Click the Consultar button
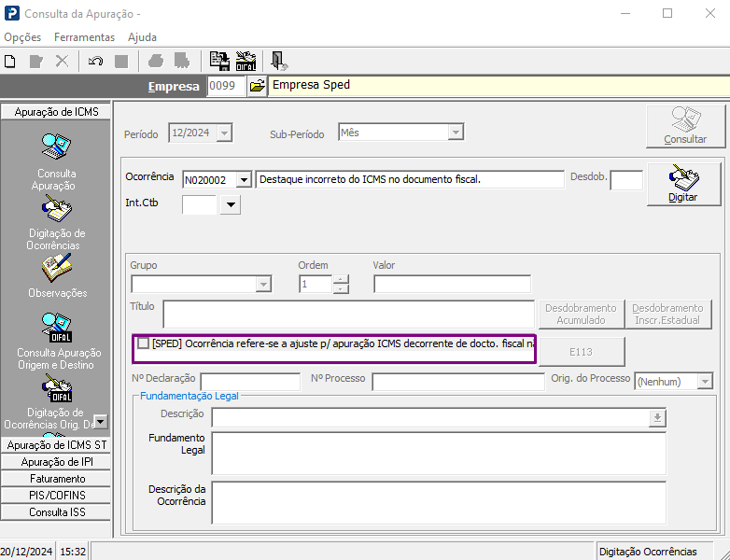Viewport: 730px width, 560px height. click(x=684, y=126)
